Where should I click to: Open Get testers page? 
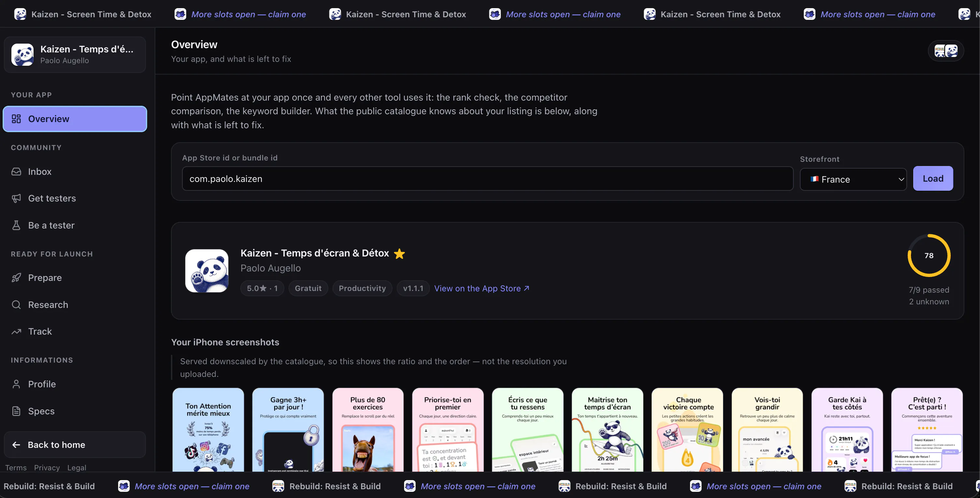point(75,199)
